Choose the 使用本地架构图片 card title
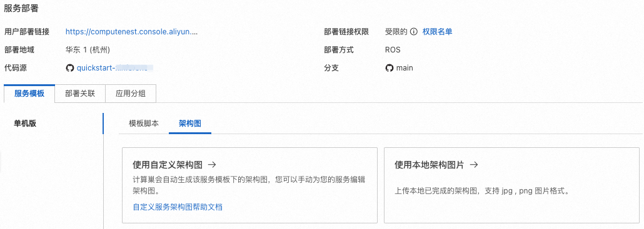 (430, 165)
